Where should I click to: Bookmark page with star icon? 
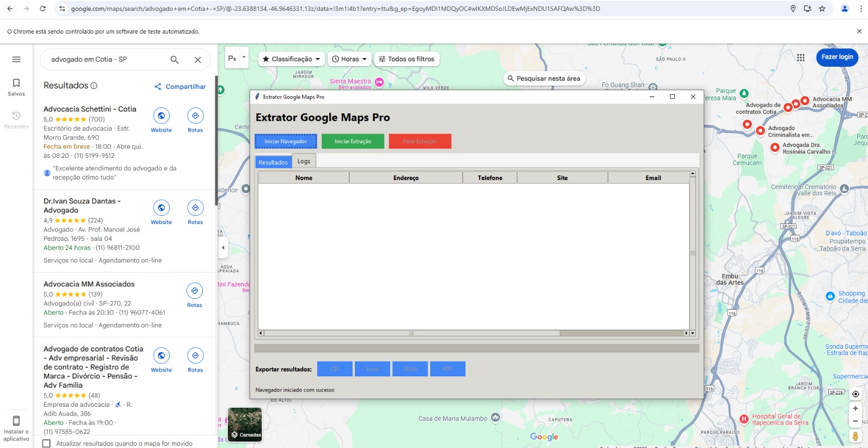[822, 9]
